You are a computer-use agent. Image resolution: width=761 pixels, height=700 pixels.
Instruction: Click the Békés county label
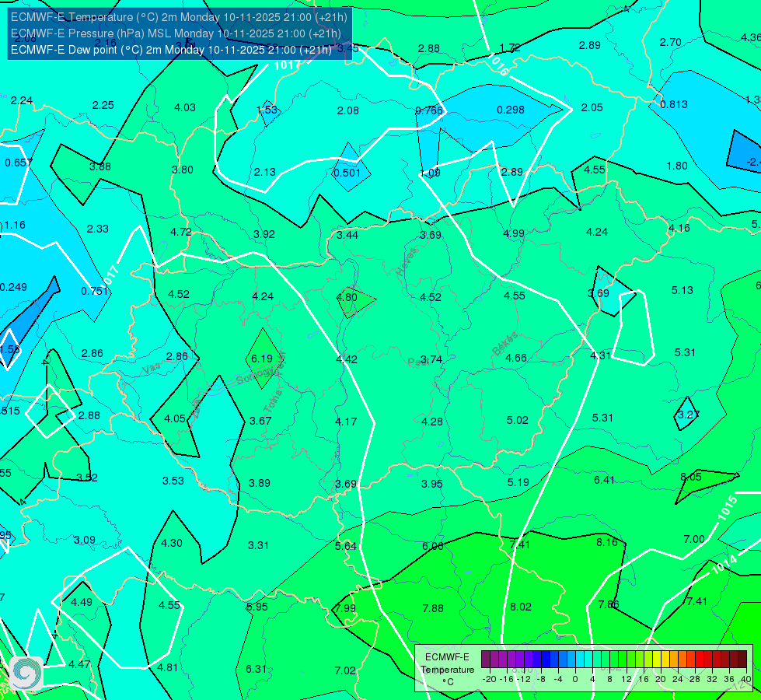tap(506, 344)
